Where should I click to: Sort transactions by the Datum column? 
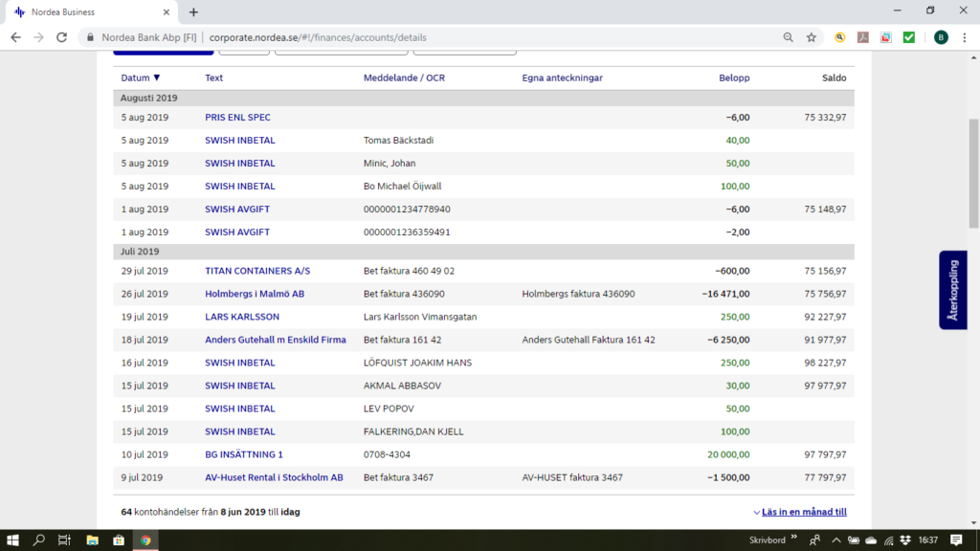[x=141, y=78]
